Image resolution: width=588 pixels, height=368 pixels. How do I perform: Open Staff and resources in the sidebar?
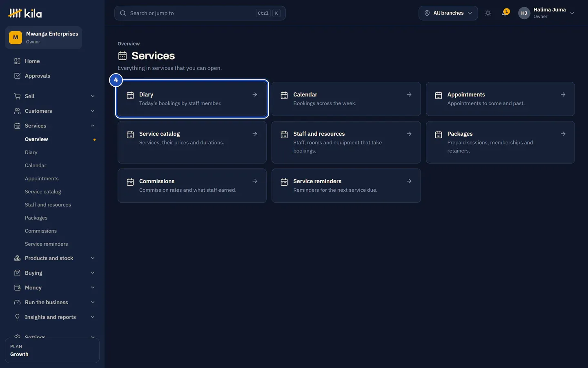click(48, 204)
